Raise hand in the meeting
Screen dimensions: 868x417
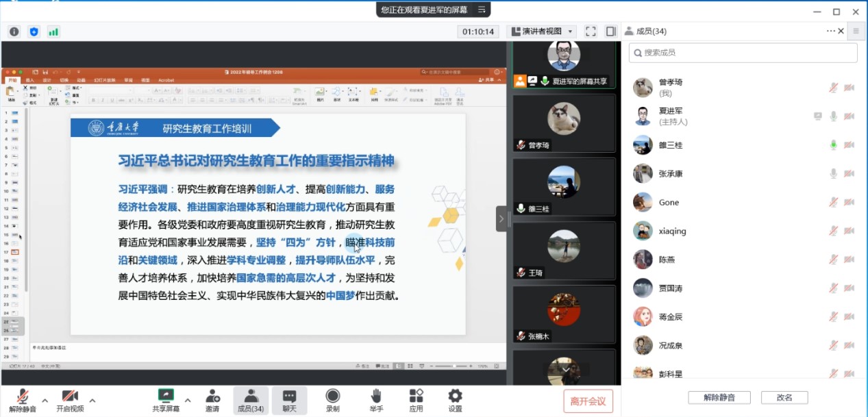375,400
